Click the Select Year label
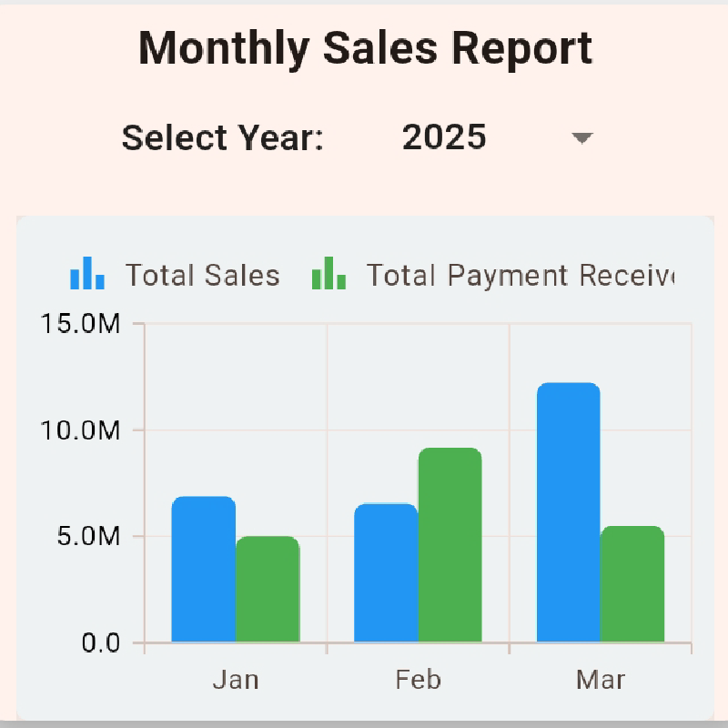Screen dimensions: 728x728 (222, 138)
